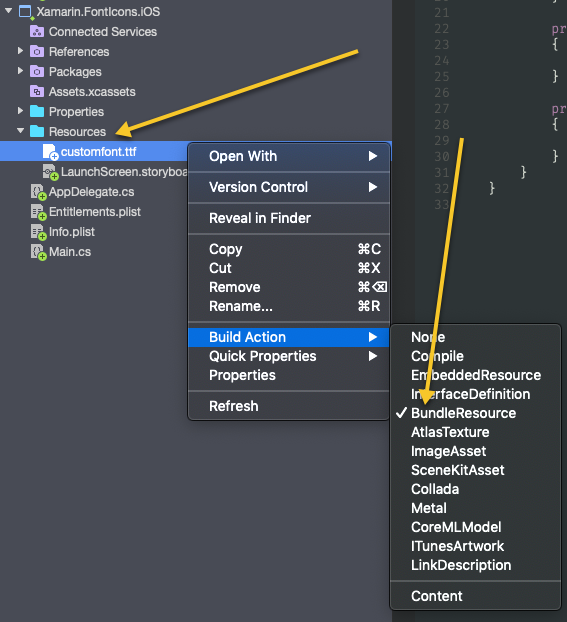Open the Quick Properties submenu
Viewport: 567px width, 622px height.
(289, 356)
